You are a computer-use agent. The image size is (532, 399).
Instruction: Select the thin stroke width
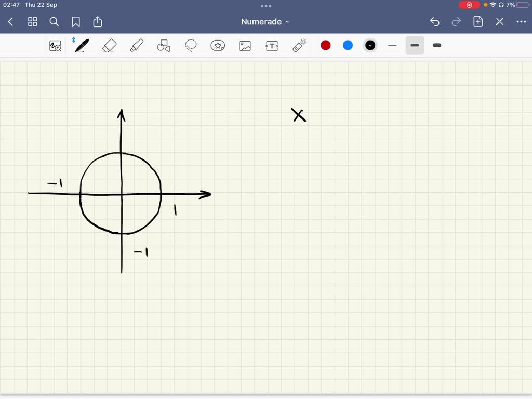392,45
